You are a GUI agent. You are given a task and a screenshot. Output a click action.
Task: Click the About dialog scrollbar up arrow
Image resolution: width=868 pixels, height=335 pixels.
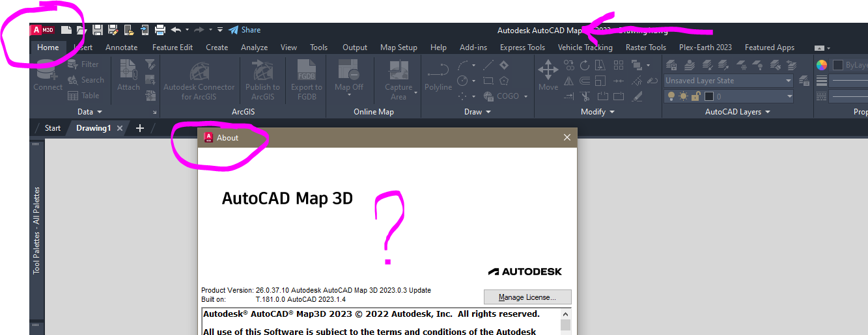(566, 314)
